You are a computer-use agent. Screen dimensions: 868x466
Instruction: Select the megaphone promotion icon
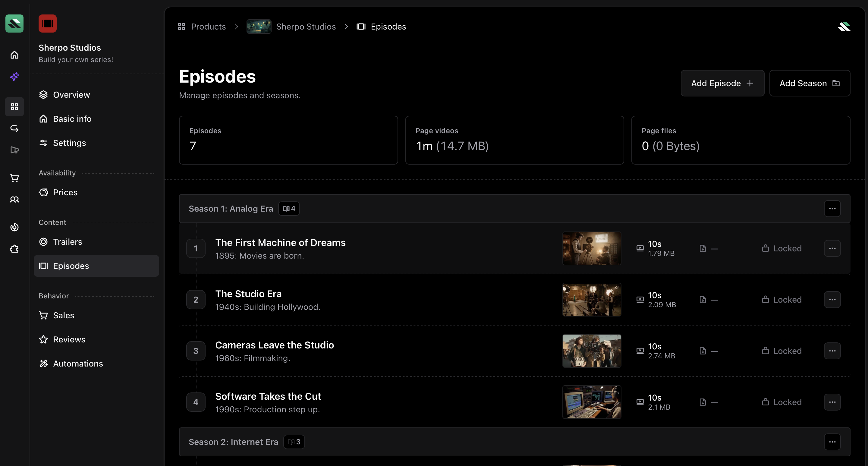tap(14, 150)
